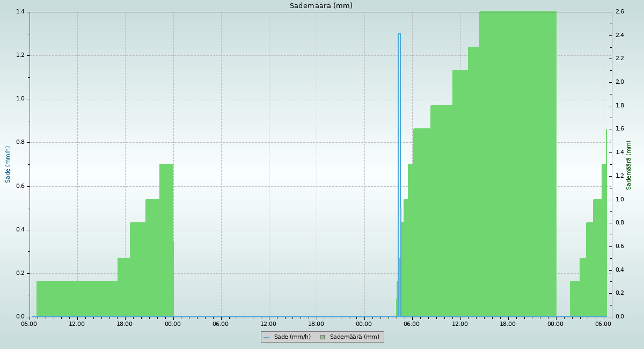Select the "Sademäärä (mm)" legend text
The height and width of the screenshot is (349, 644).
354,337
